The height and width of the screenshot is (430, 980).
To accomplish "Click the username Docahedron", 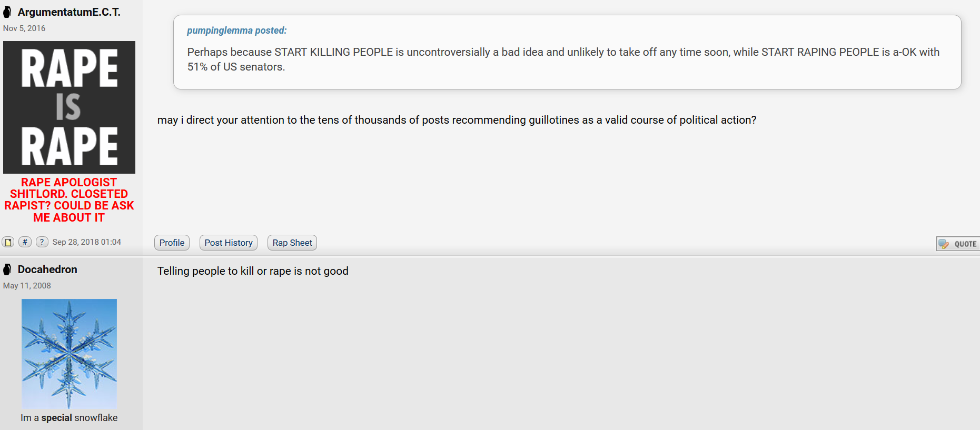I will coord(47,269).
